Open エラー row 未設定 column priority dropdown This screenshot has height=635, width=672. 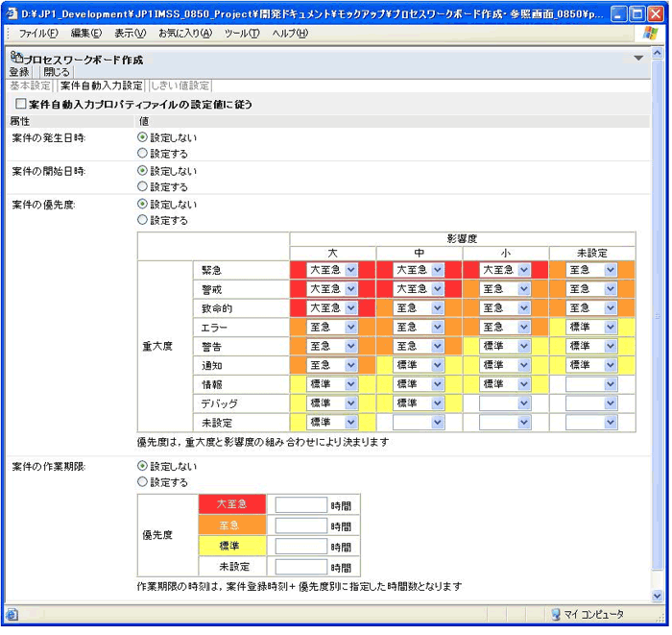click(x=592, y=328)
